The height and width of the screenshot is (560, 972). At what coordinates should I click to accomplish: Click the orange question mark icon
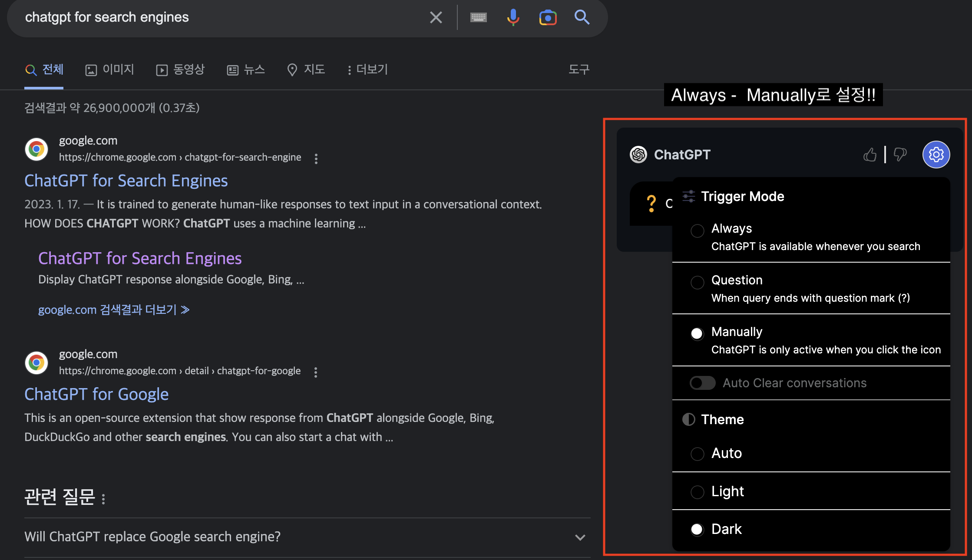651,203
